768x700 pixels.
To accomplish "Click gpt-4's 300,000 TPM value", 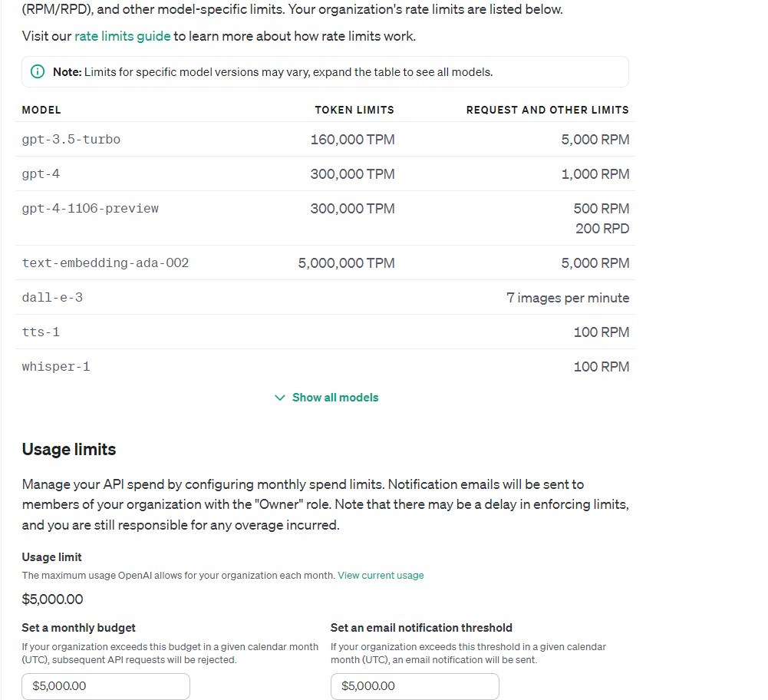I will click(x=353, y=174).
